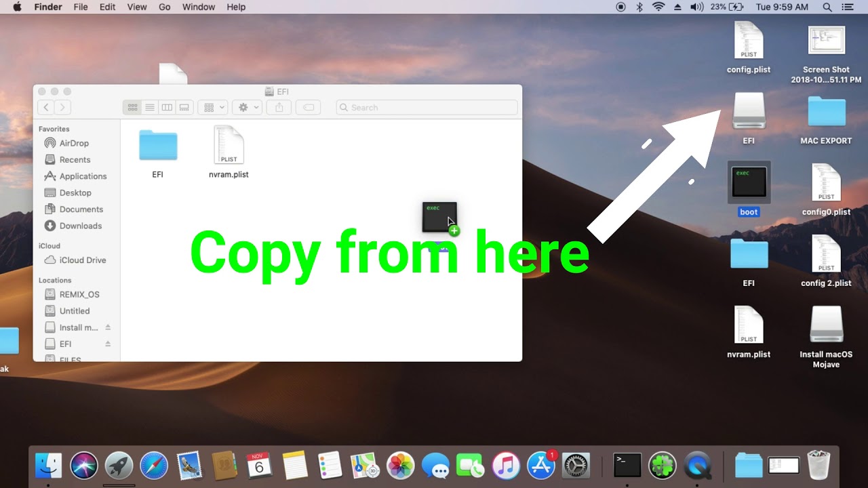Open Safari from the Dock

coord(154,466)
